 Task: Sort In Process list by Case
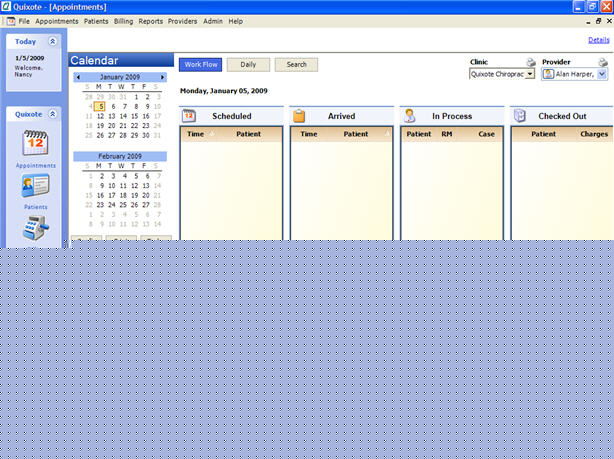click(486, 134)
